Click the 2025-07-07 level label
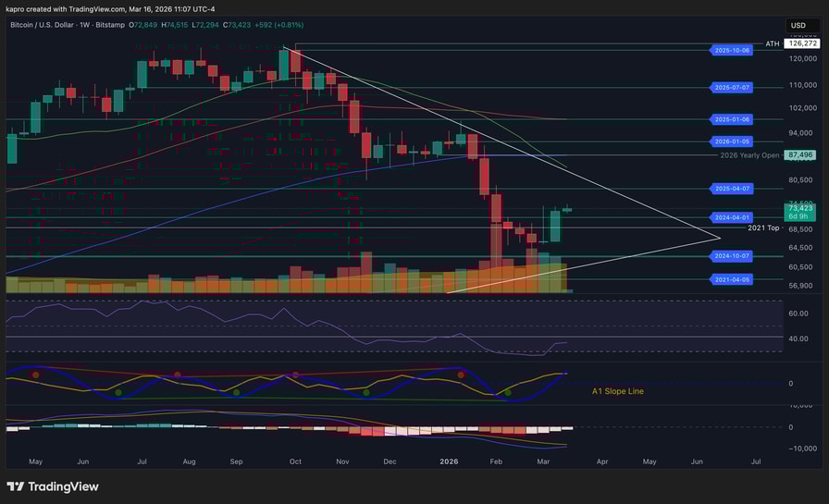 733,88
